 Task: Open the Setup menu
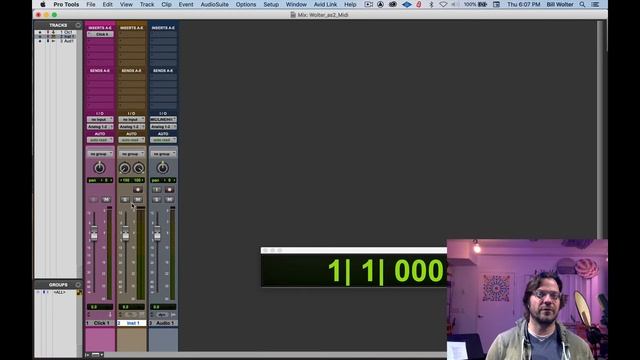(271, 4)
